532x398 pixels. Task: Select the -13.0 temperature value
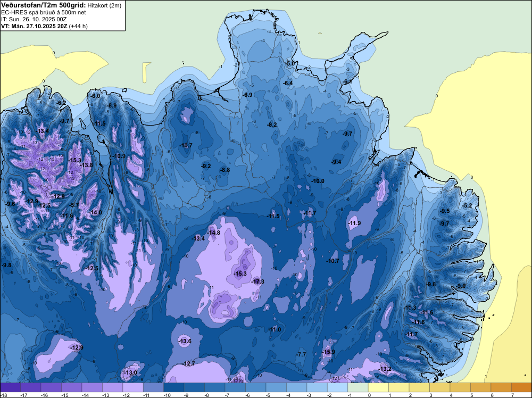131,372
